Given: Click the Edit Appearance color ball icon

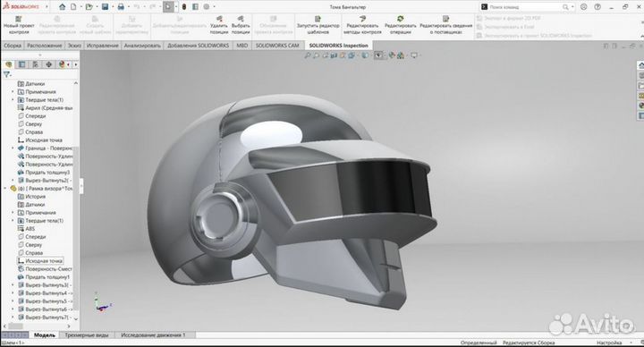Looking at the screenshot, I should [392, 55].
